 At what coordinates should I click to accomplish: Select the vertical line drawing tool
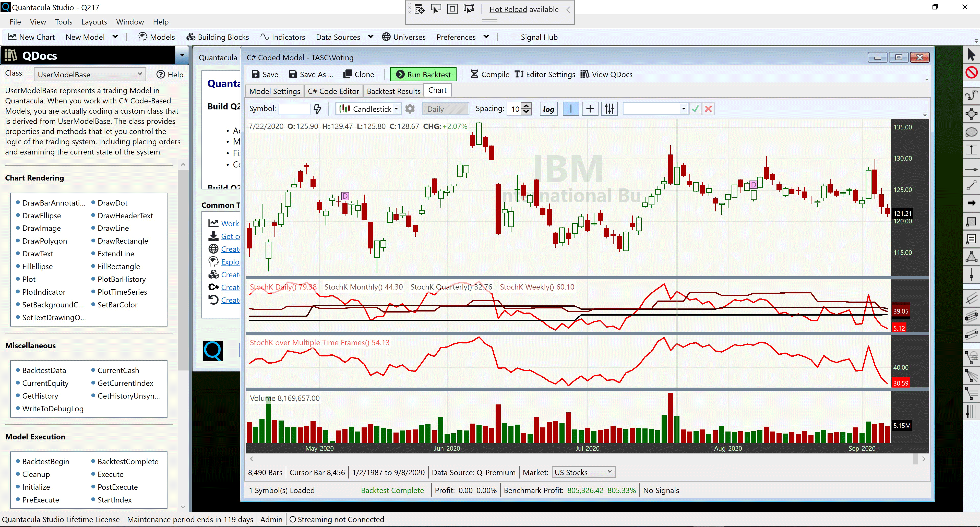[x=971, y=274]
